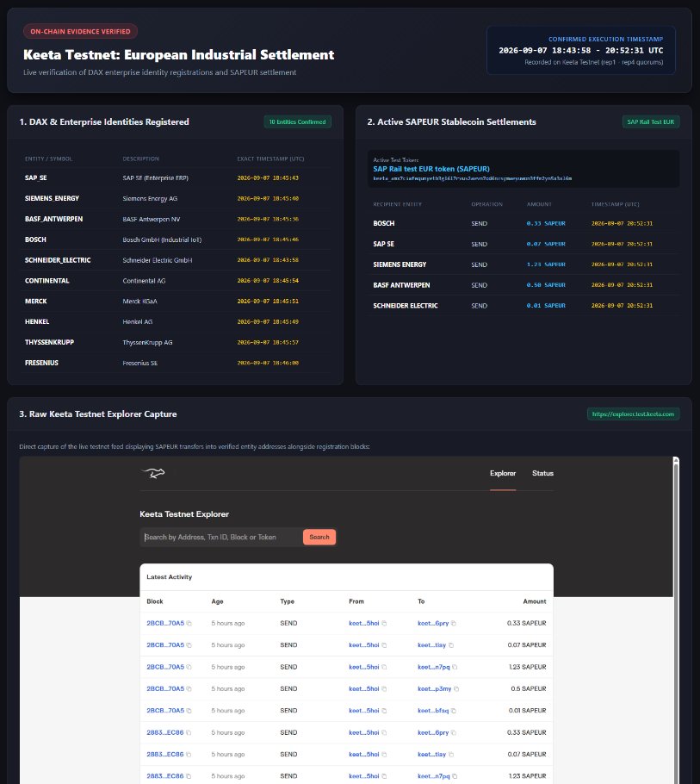Copy recipient keet...tiay in the 2BCB..70A5 row
This screenshot has width=700, height=784.
click(450, 645)
